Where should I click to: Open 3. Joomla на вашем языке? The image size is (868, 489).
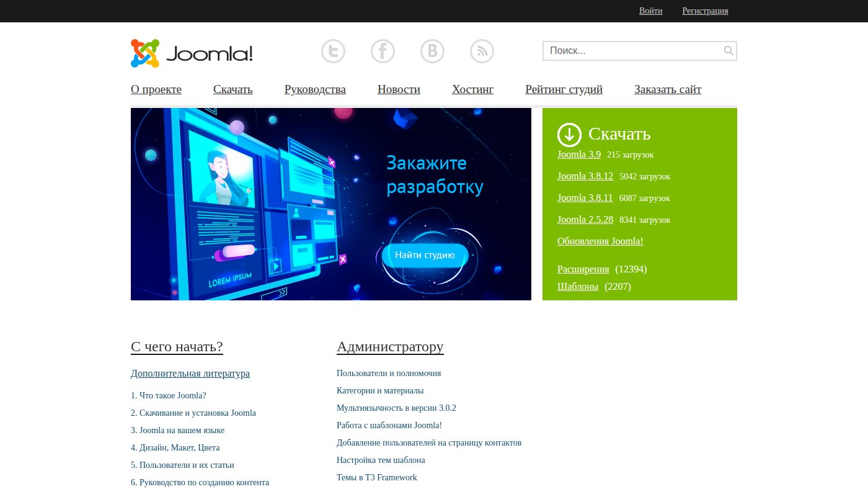pyautogui.click(x=178, y=430)
